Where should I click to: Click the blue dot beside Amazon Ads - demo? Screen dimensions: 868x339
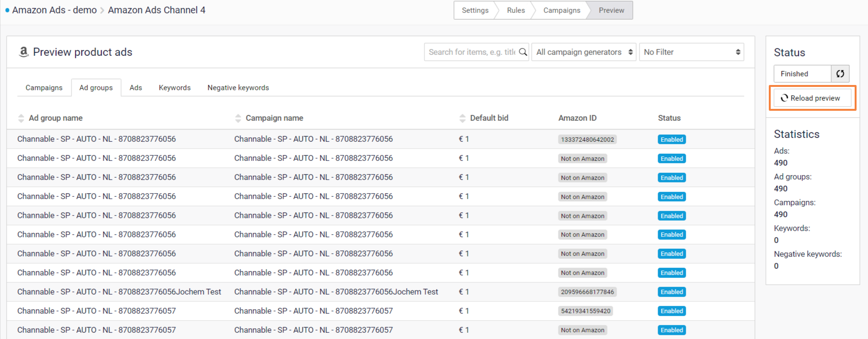[7, 10]
